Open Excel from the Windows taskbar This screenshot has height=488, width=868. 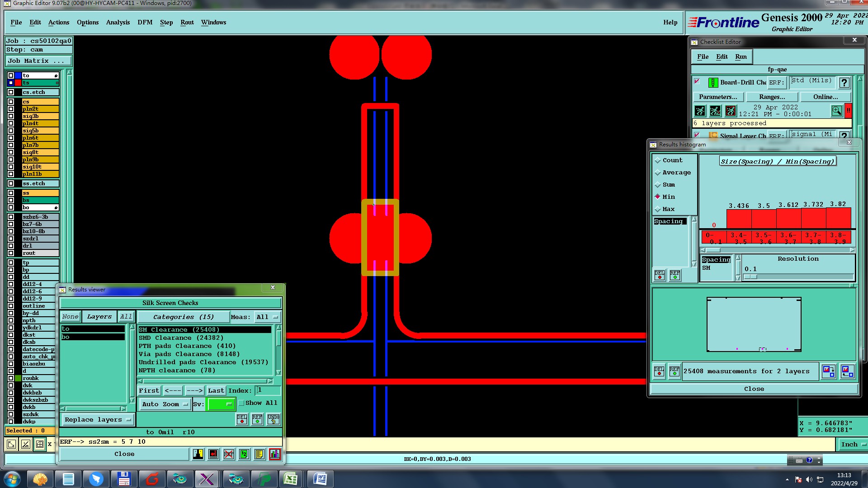[x=290, y=479]
